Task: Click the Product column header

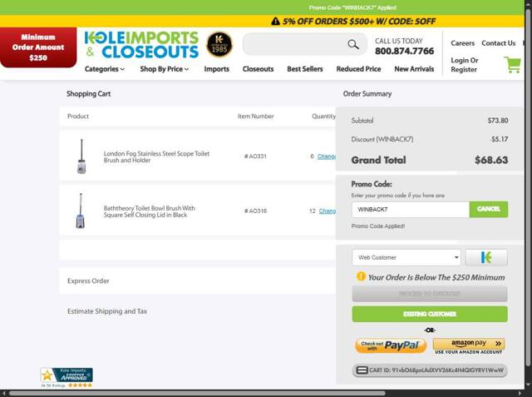Action: click(78, 117)
